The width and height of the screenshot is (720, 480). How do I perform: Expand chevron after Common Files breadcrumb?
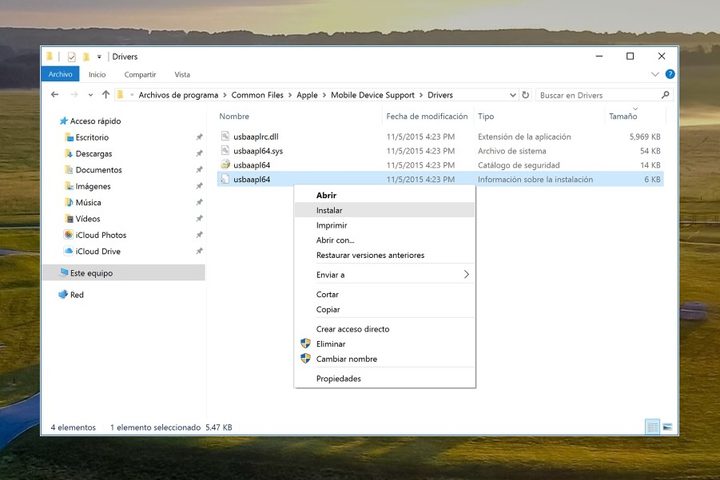(290, 95)
